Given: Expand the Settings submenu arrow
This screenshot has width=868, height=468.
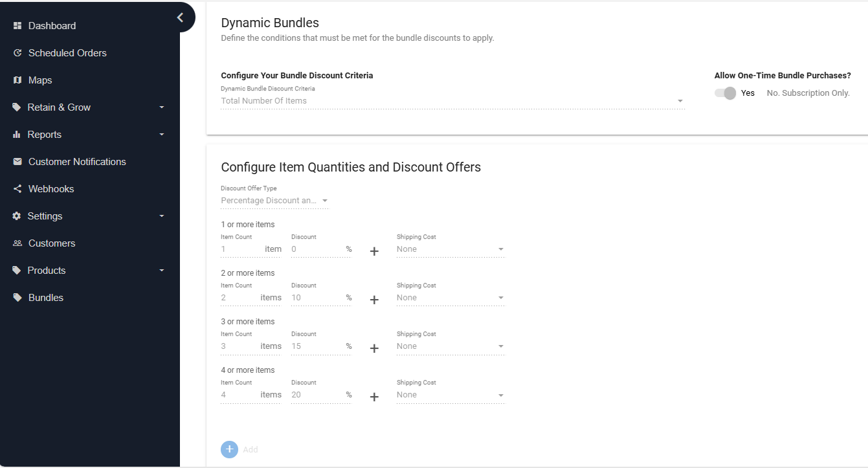Looking at the screenshot, I should (x=162, y=216).
